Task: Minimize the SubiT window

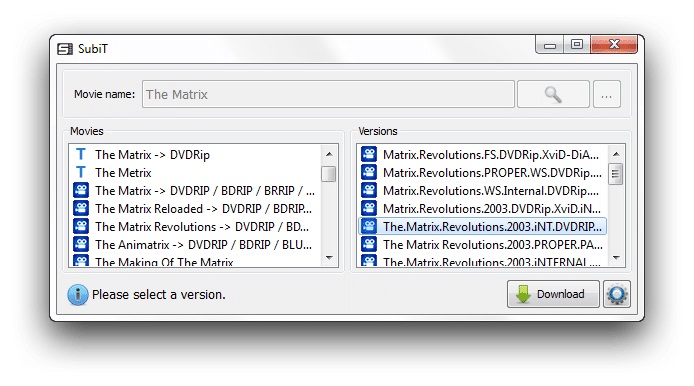Action: click(x=550, y=45)
